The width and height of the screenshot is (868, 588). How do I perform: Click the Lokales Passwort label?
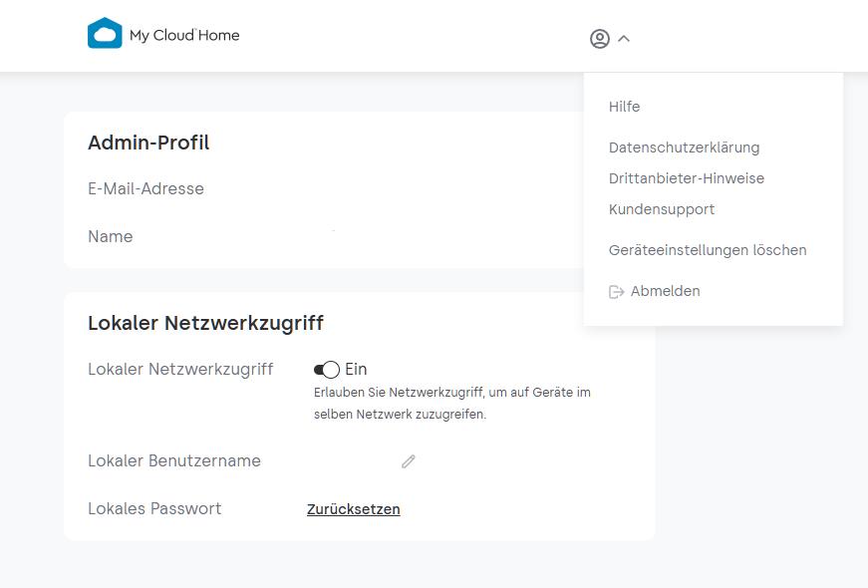click(154, 508)
